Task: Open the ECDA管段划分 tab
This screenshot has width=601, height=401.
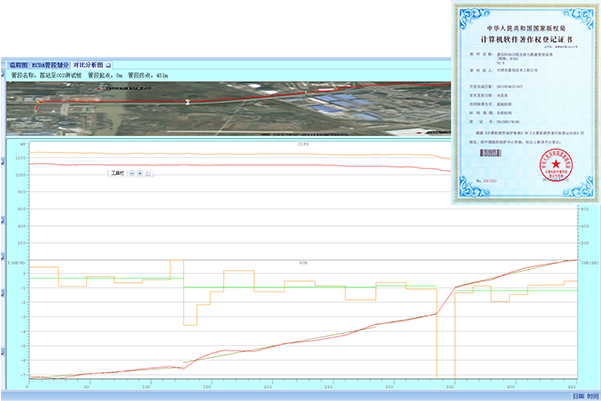Action: (51, 65)
